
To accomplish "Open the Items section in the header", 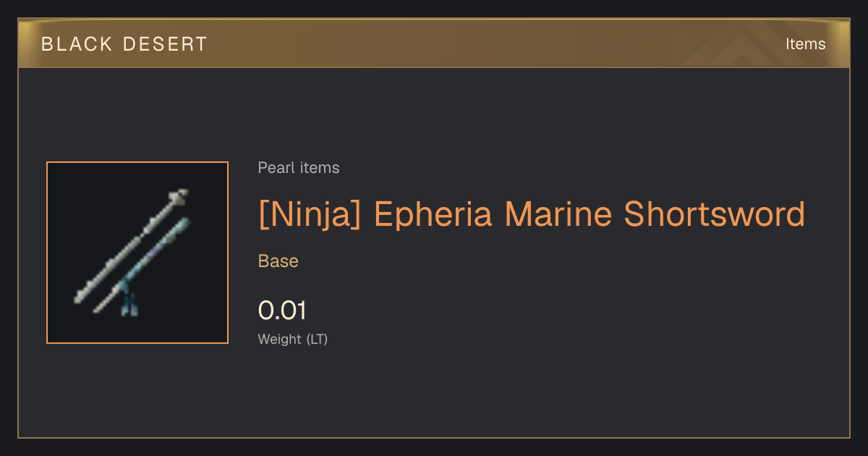I will (x=805, y=44).
